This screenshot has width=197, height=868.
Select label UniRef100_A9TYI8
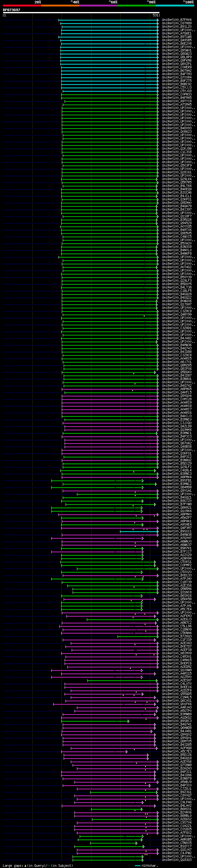click(x=176, y=101)
